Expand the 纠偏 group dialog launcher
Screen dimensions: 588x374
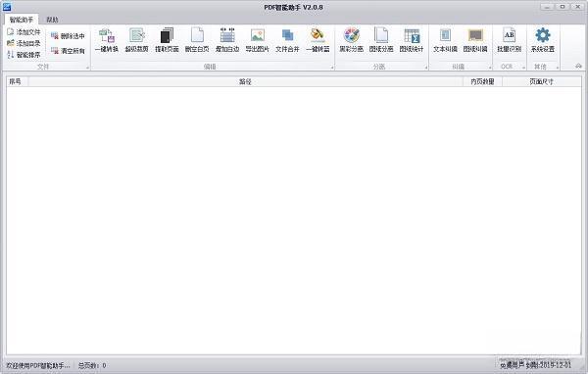(x=490, y=68)
